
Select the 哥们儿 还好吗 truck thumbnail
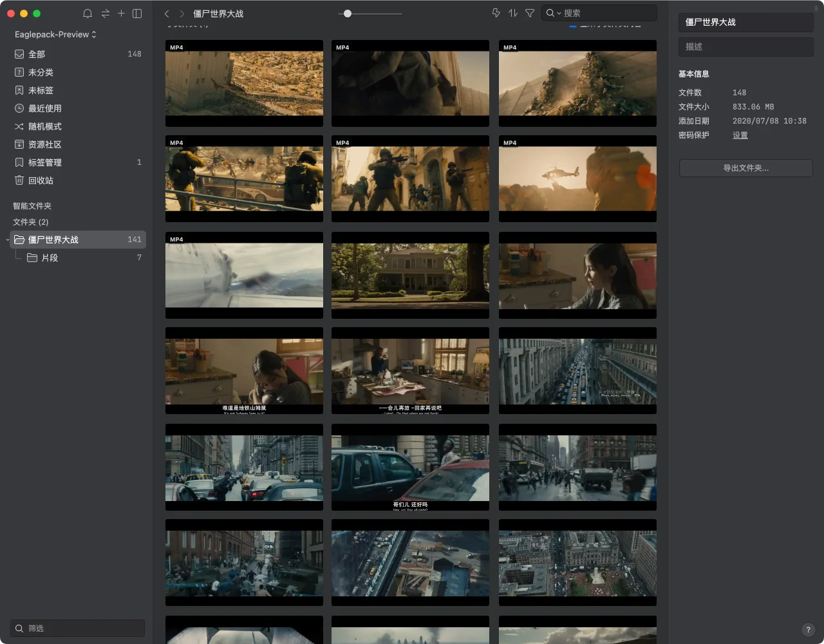click(x=410, y=467)
